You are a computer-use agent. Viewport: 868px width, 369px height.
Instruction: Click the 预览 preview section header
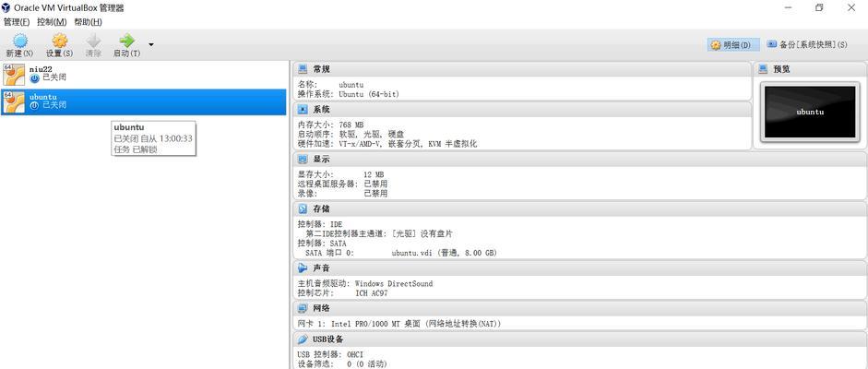pos(810,69)
